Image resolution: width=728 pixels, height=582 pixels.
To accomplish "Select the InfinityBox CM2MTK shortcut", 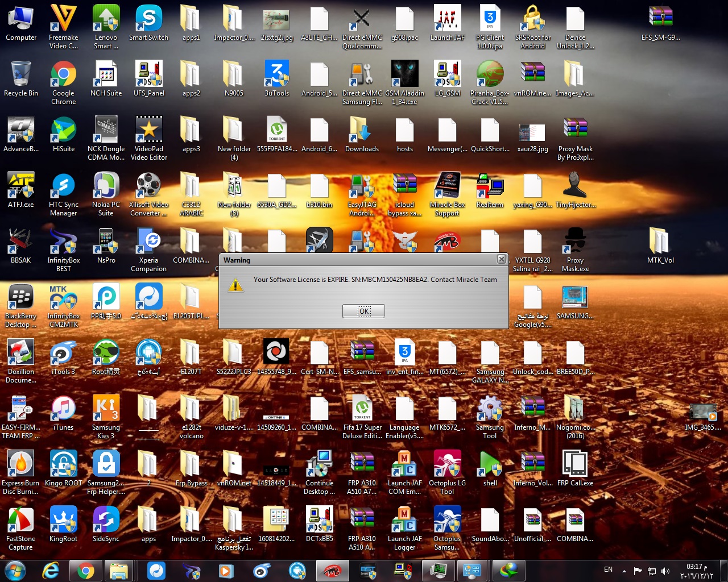I will coord(64,306).
